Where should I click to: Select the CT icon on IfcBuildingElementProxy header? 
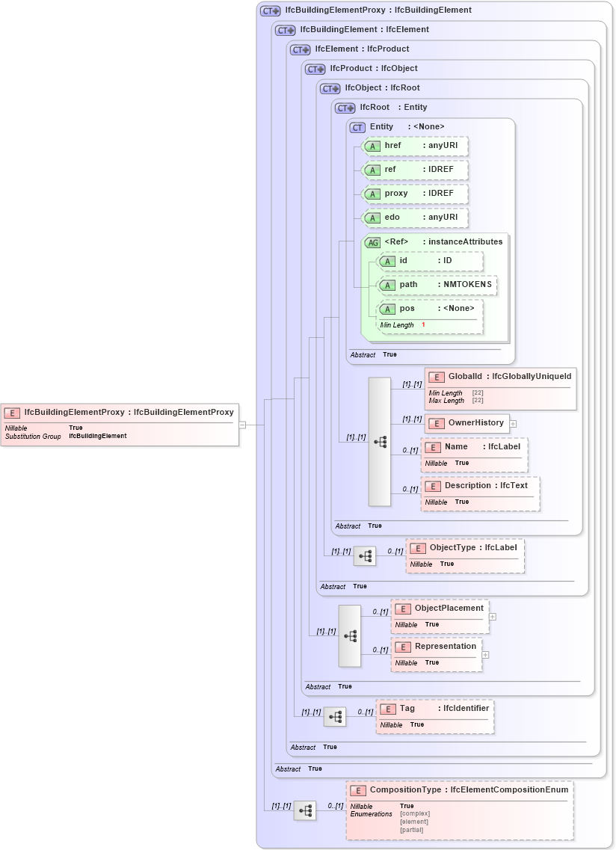pos(268,10)
